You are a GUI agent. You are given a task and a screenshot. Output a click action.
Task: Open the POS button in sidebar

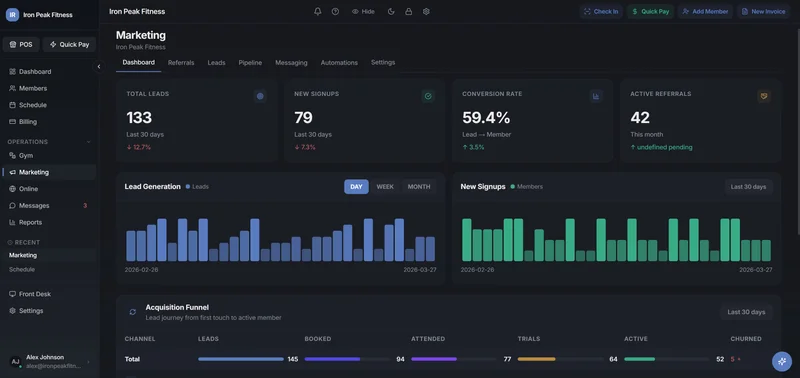pyautogui.click(x=21, y=44)
